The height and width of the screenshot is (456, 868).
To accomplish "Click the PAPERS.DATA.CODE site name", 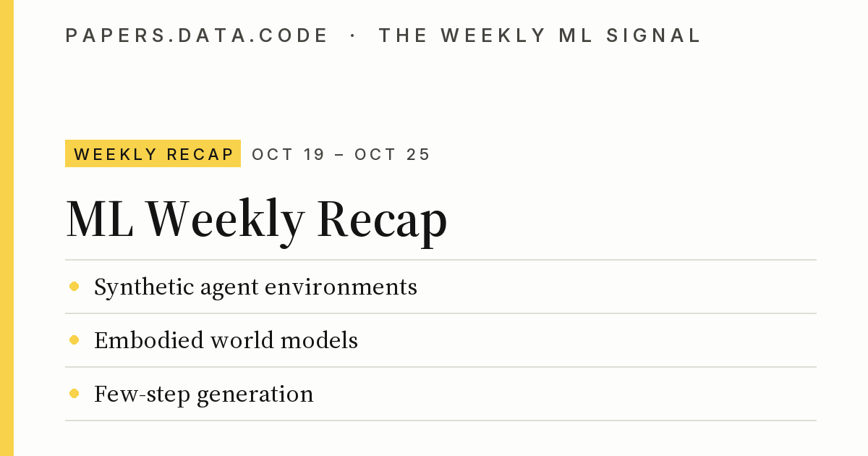I will point(197,35).
